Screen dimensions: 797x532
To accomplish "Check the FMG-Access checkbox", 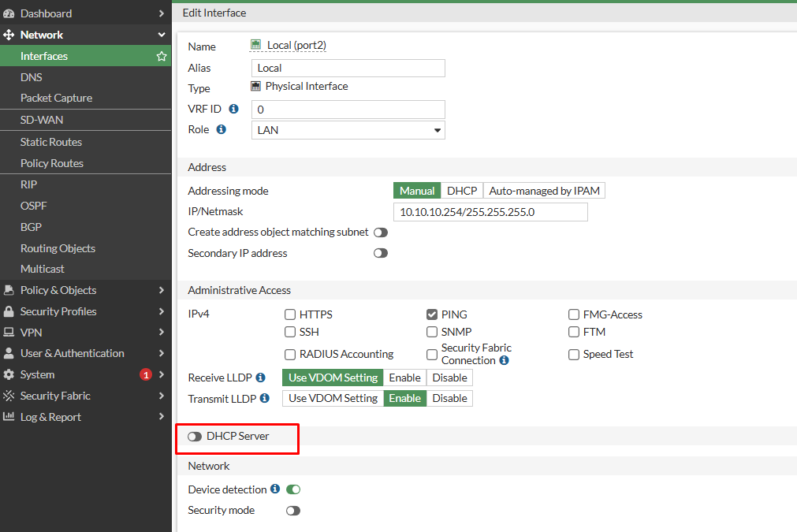I will [x=574, y=314].
